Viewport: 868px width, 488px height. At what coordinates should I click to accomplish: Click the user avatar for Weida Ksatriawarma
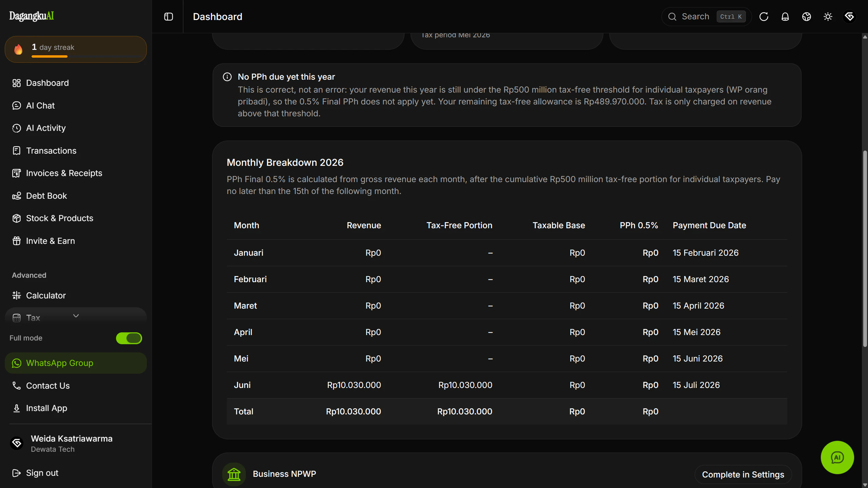[x=17, y=443]
